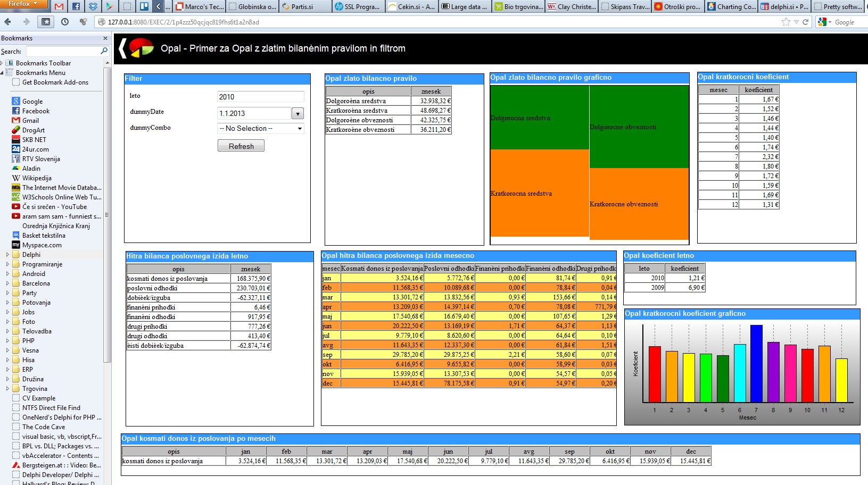Expand the Trgovina bookmarks folder
868x485 pixels.
tap(7, 389)
